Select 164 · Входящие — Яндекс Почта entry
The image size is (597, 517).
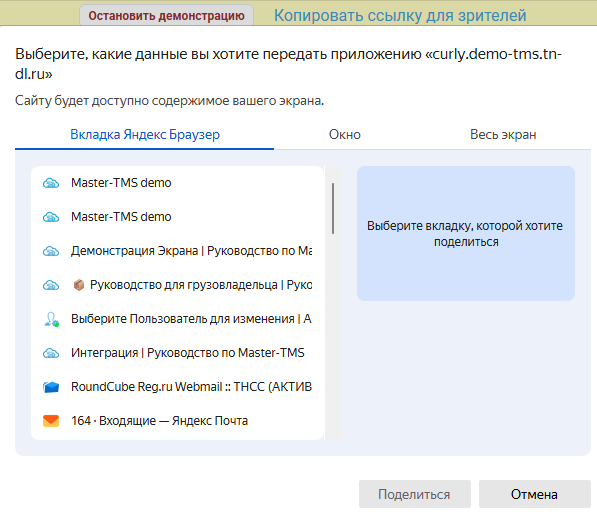177,421
